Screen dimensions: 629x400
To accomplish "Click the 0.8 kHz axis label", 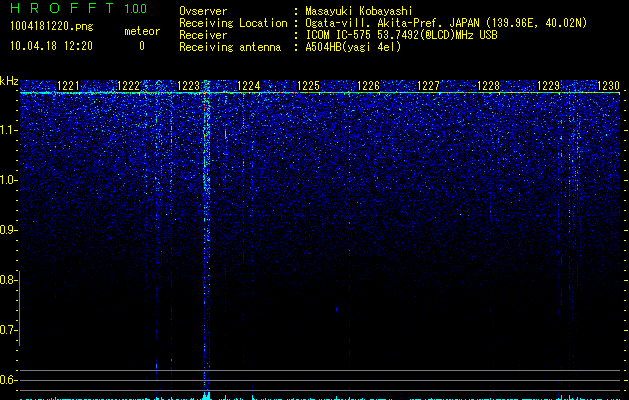I will [x=7, y=280].
